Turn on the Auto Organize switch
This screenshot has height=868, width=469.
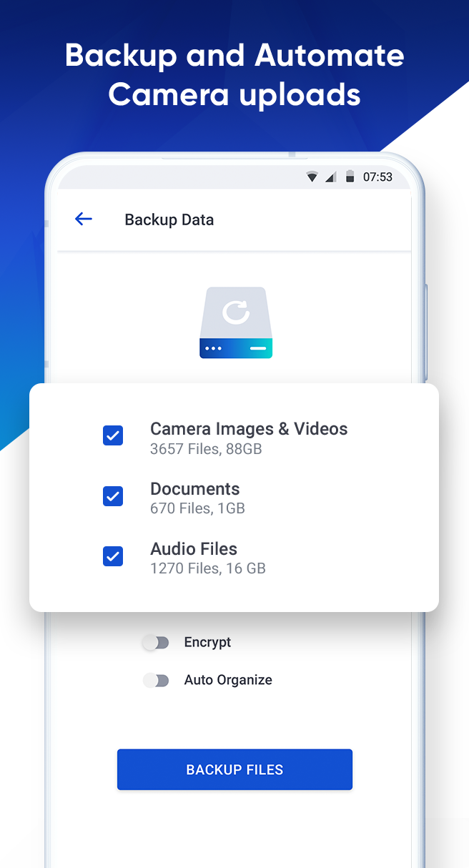[156, 681]
